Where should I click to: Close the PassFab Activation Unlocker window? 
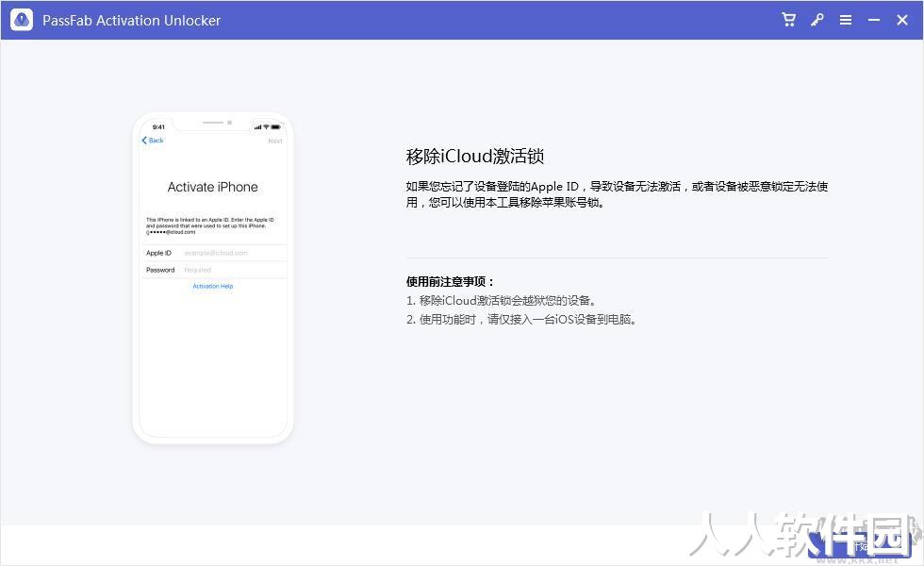902,20
